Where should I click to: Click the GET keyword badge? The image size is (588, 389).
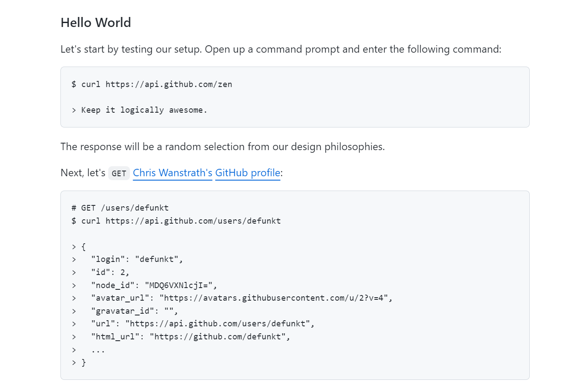click(x=119, y=173)
